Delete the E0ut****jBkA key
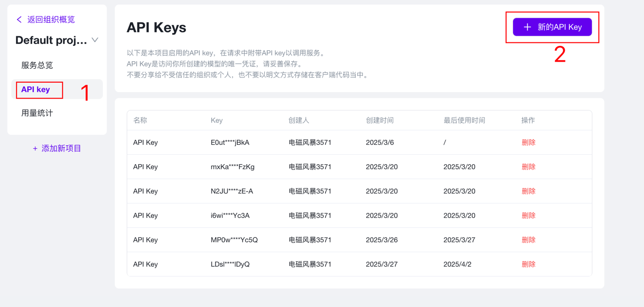644x307 pixels. (x=528, y=142)
